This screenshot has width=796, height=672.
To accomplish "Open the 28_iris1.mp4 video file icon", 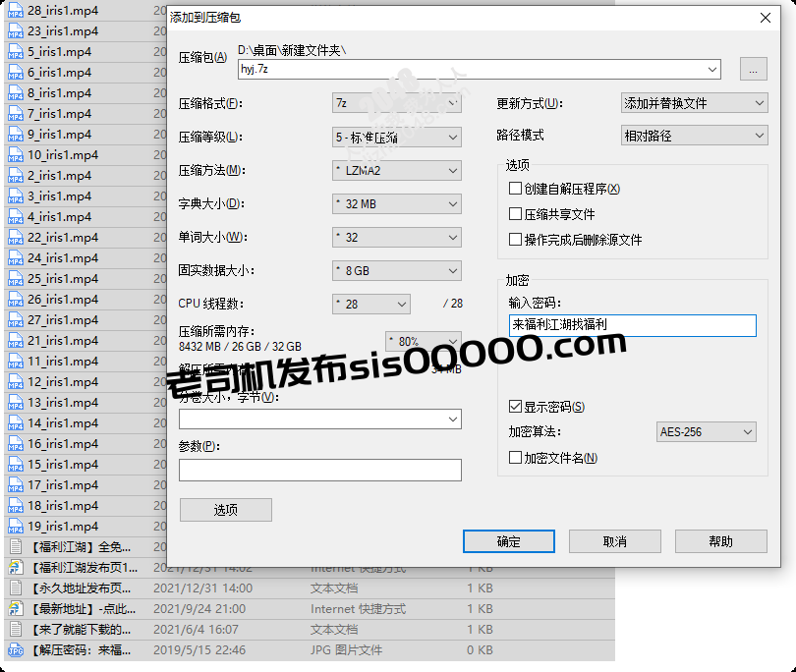I will (x=14, y=10).
